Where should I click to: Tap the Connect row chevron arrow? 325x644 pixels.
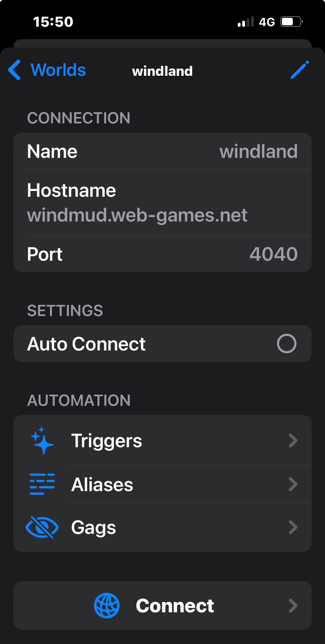[293, 605]
